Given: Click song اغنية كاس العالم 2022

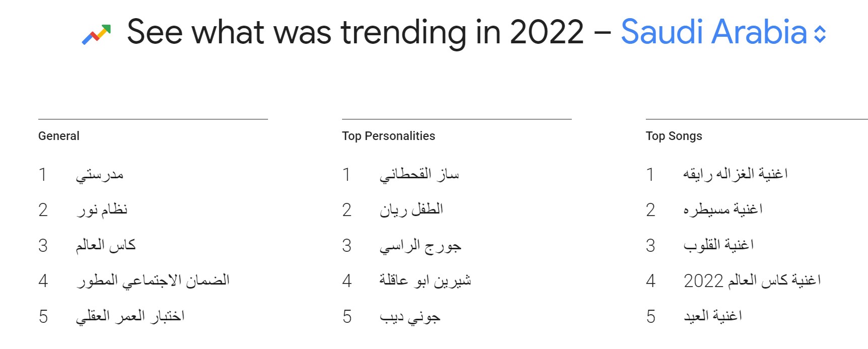Looking at the screenshot, I should point(752,281).
